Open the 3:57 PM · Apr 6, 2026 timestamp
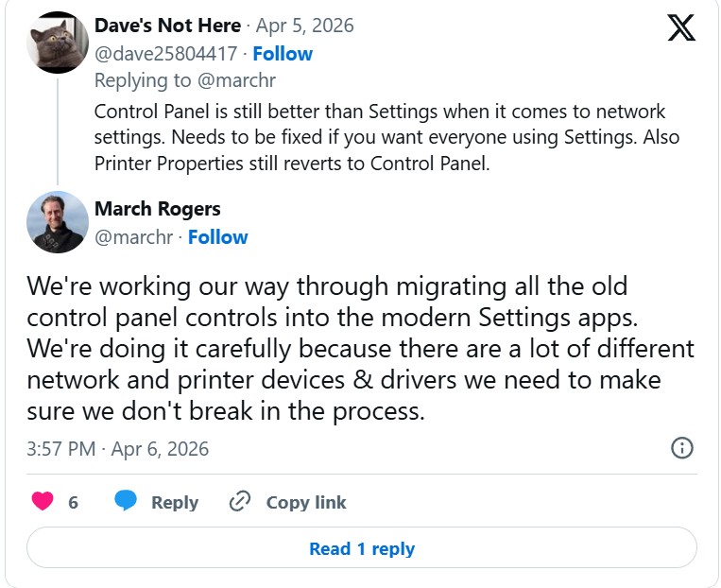This screenshot has height=588, width=721. point(118,448)
